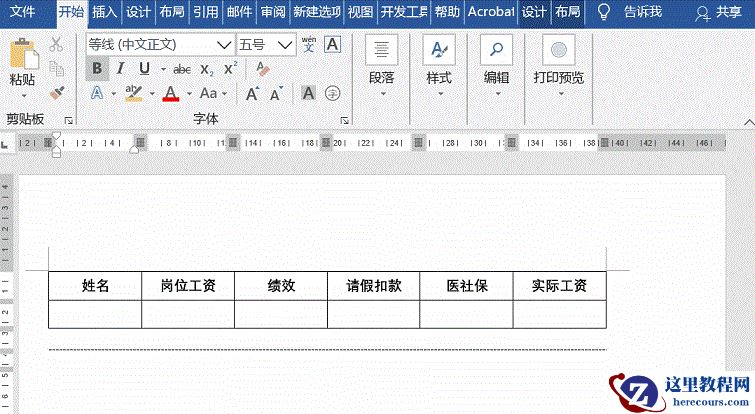Image resolution: width=755 pixels, height=414 pixels.
Task: Open the Table Tools Layout tab beside 告诉我
Action: (x=568, y=12)
